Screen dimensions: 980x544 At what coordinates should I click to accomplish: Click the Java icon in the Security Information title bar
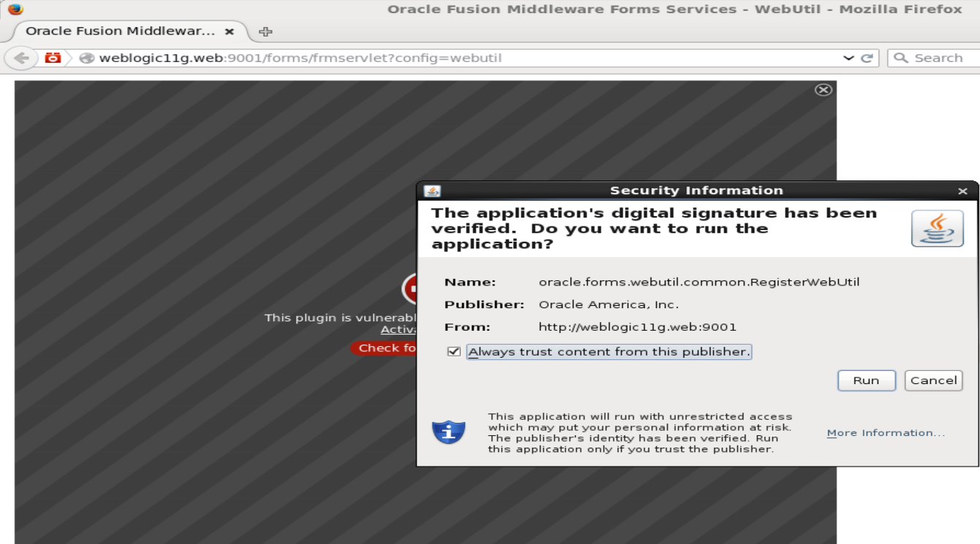tap(433, 191)
